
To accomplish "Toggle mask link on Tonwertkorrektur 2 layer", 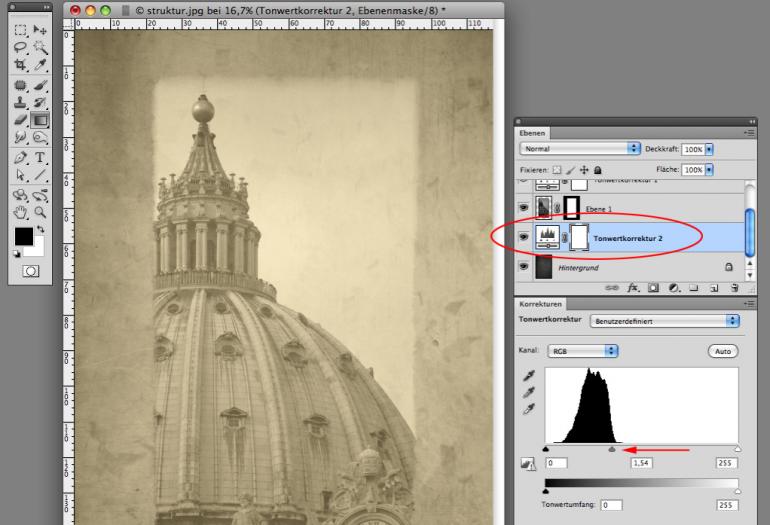I will (565, 238).
